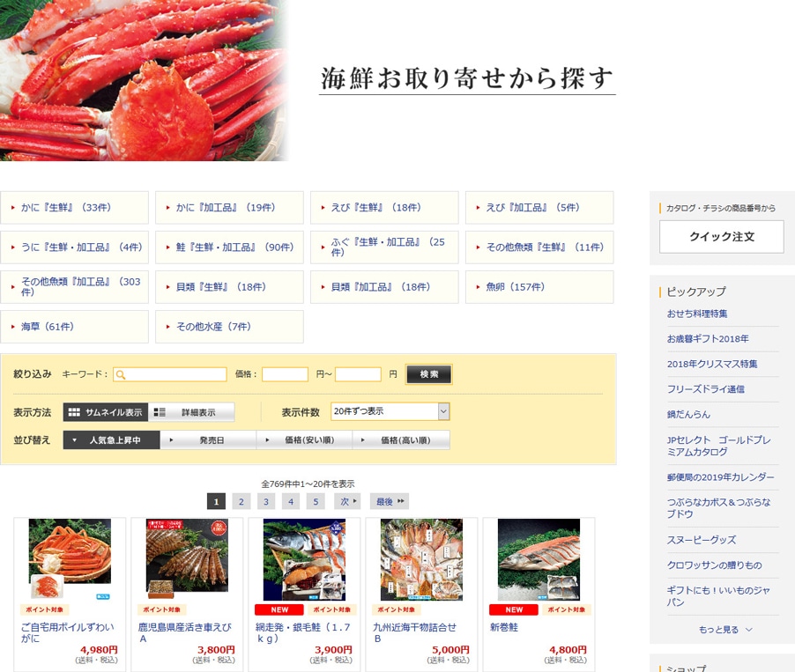Viewport: 795px width, 672px height.
Task: Sort by 価格(高い順) highest price
Action: 402,439
